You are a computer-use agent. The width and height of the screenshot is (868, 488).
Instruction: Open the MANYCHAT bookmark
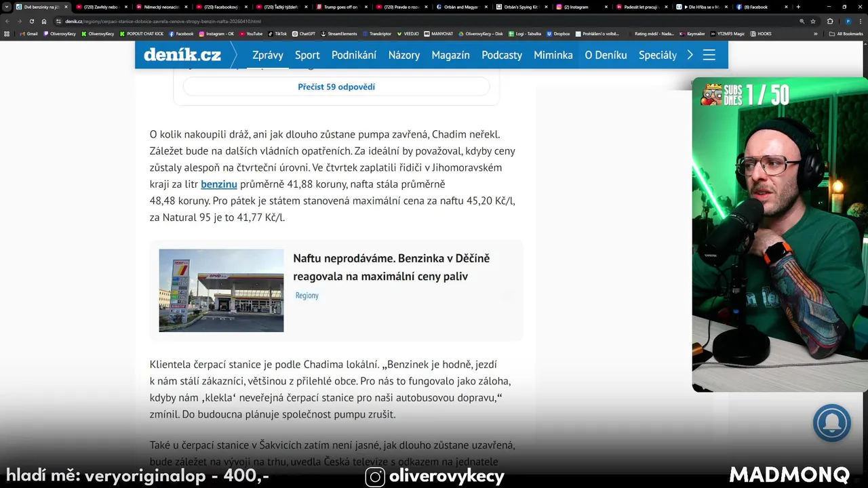[438, 33]
